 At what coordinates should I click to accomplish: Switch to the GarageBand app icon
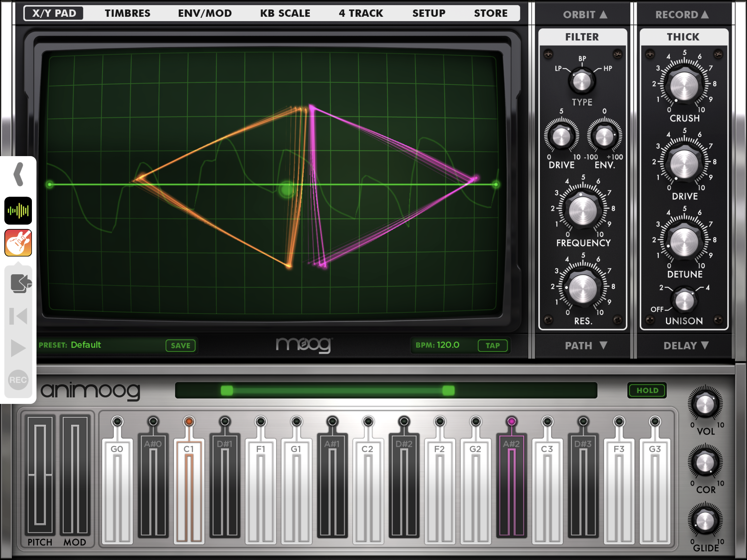pyautogui.click(x=18, y=243)
